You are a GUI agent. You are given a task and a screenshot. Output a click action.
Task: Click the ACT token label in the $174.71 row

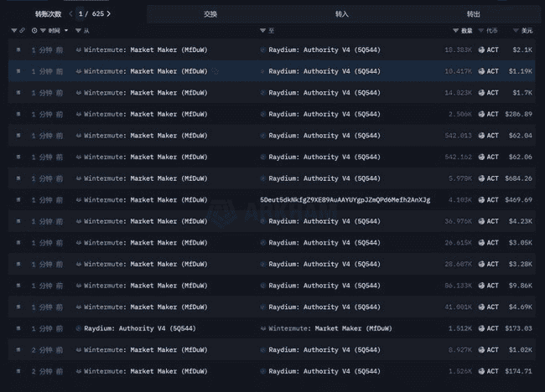[492, 371]
